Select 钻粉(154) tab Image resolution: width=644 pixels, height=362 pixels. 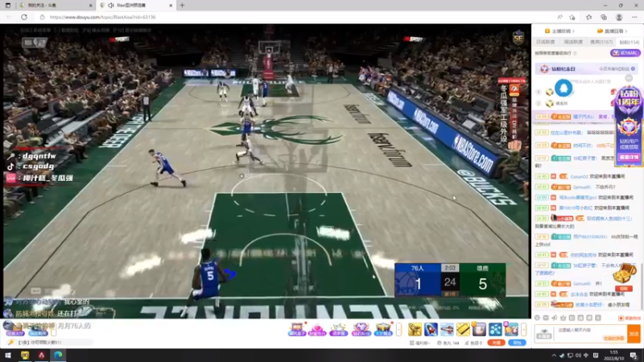tap(630, 42)
